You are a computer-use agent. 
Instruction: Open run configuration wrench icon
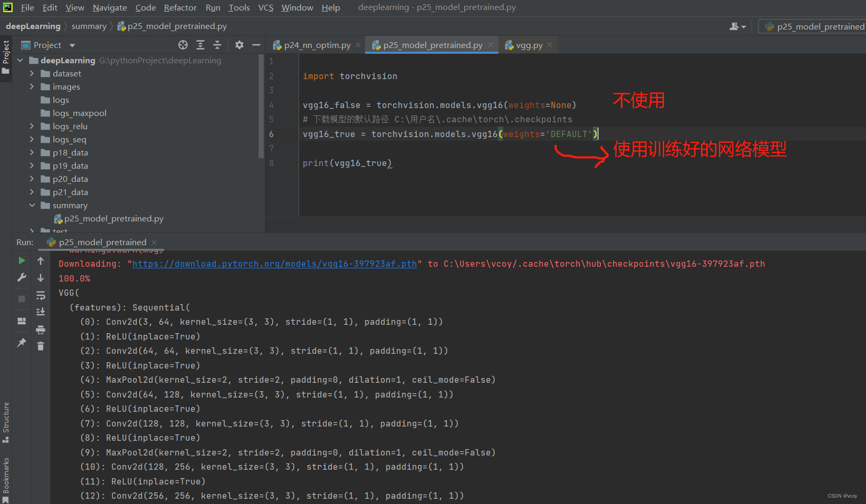click(x=22, y=277)
